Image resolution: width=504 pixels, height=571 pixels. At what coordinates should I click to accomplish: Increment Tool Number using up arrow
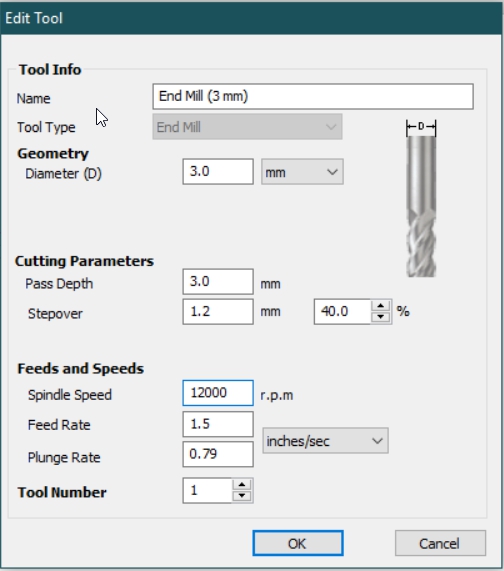pyautogui.click(x=242, y=485)
